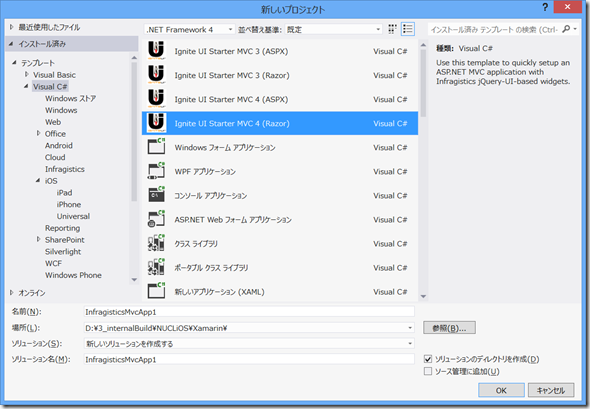Switch to small icons view
590x409 pixels.
tap(392, 29)
